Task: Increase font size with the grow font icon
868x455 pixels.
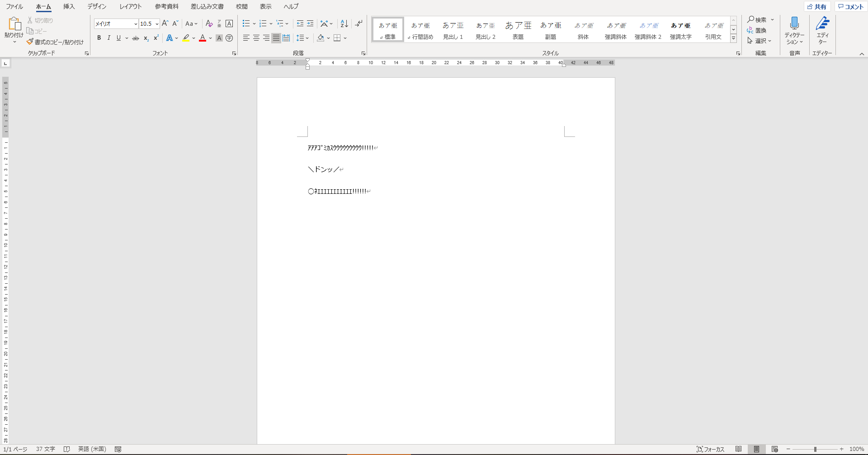Action: (x=165, y=23)
